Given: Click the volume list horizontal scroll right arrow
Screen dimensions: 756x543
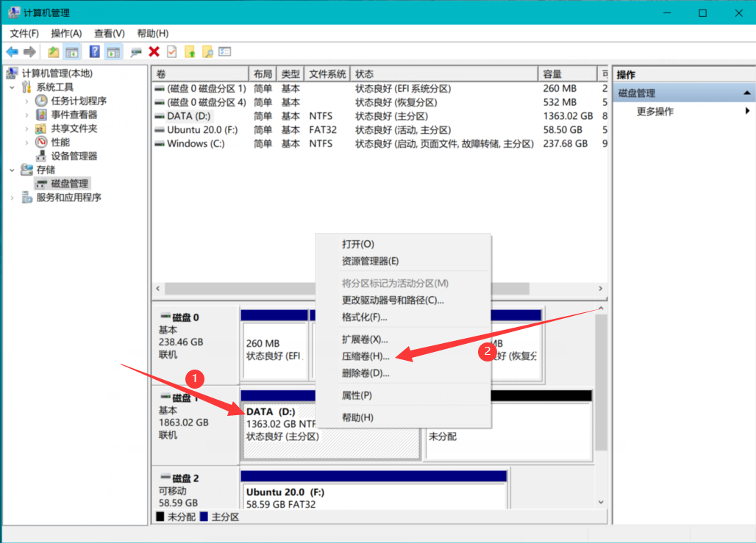Looking at the screenshot, I should click(600, 288).
